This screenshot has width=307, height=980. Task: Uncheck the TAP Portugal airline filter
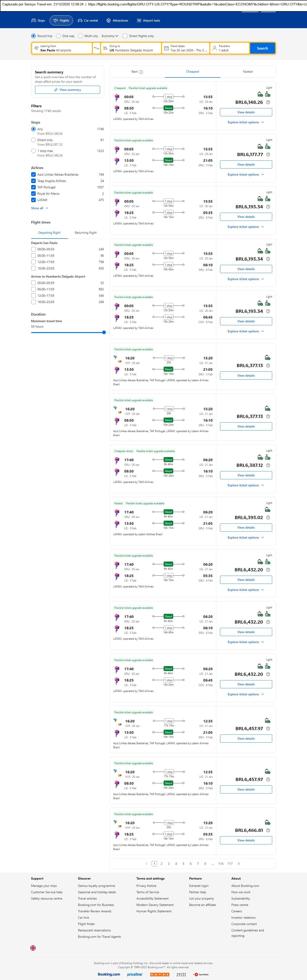point(33,187)
